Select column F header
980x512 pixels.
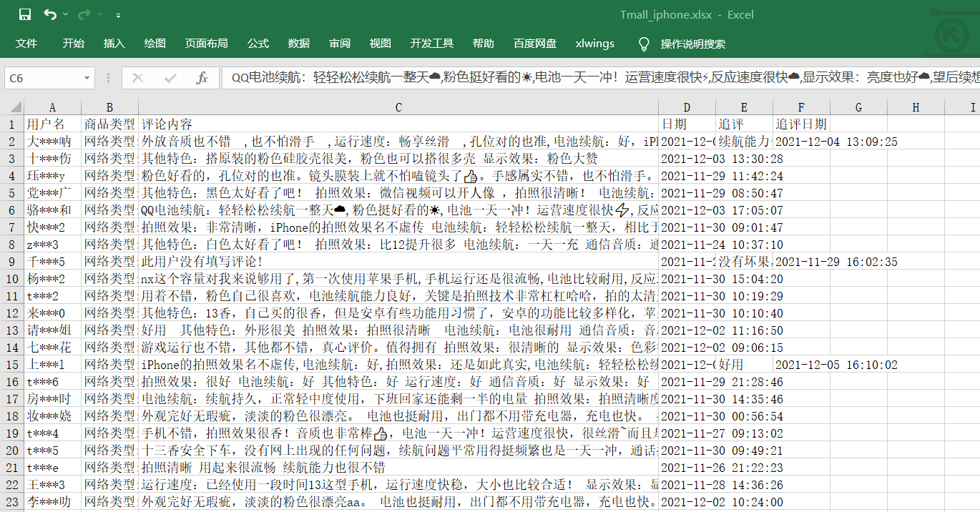[802, 107]
